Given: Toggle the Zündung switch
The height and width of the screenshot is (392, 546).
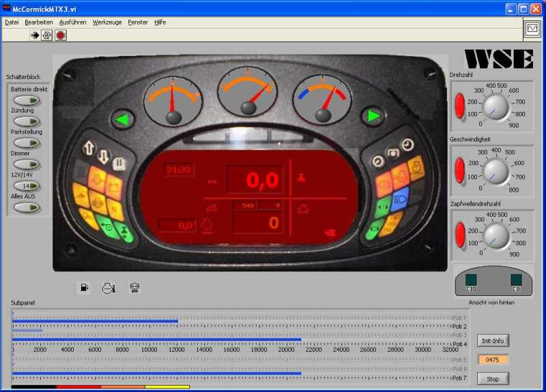Looking at the screenshot, I should point(27,122).
